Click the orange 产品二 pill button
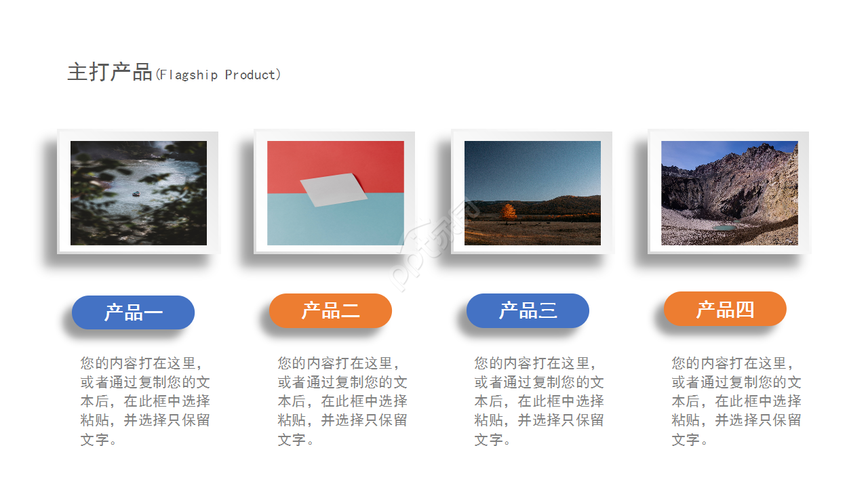The width and height of the screenshot is (868, 488). coord(330,310)
